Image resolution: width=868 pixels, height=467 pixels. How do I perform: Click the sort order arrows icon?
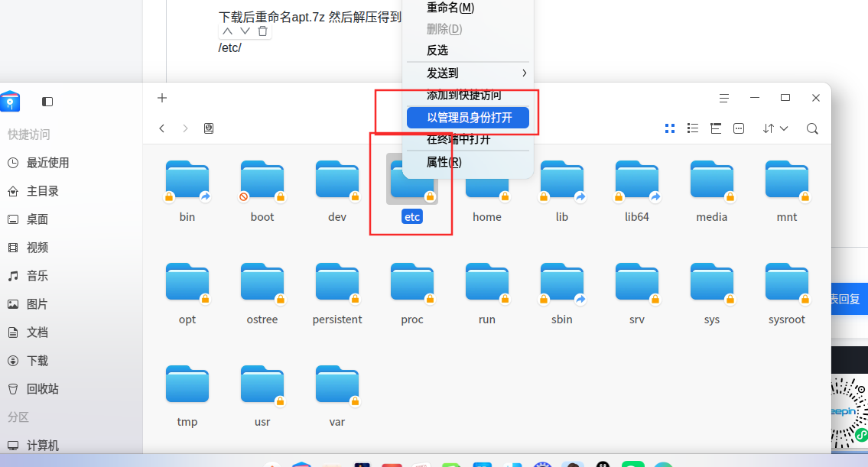click(x=768, y=128)
